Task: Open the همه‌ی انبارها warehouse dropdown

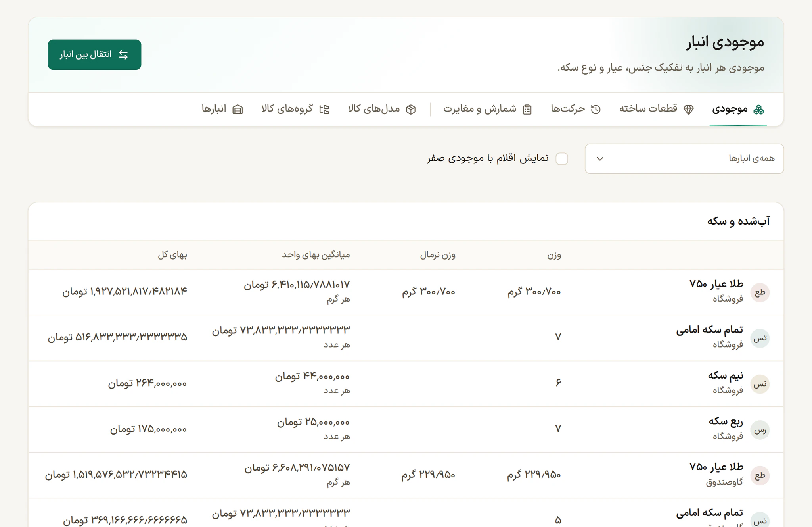Action: pos(684,159)
